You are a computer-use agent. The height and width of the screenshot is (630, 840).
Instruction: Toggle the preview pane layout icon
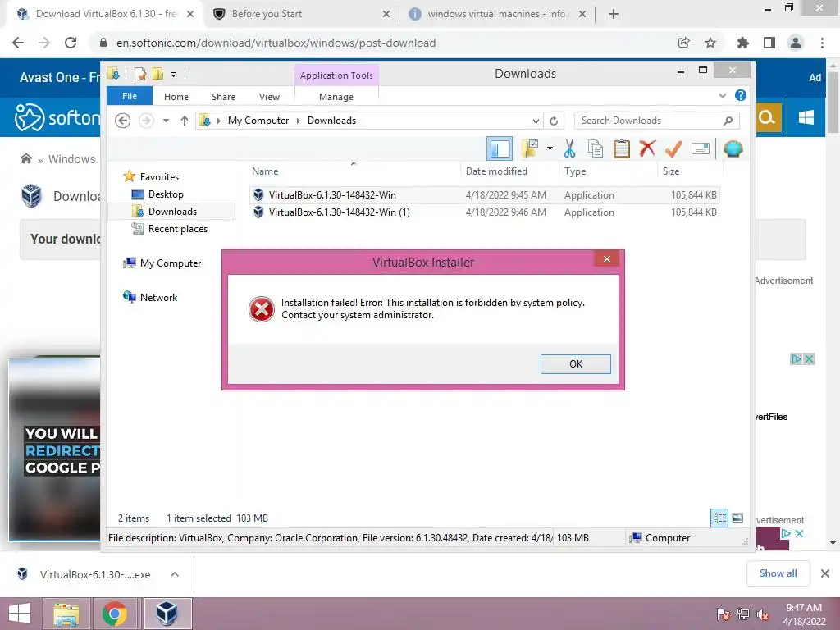[500, 148]
